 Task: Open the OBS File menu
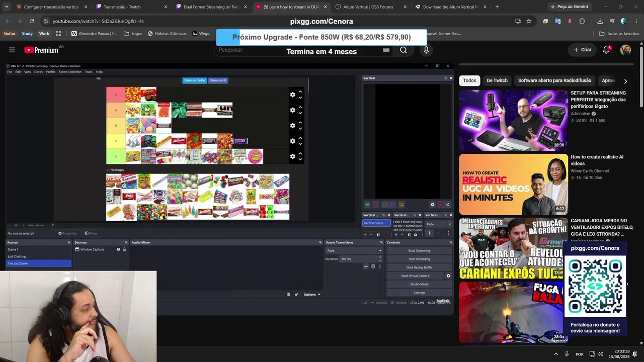(x=10, y=72)
